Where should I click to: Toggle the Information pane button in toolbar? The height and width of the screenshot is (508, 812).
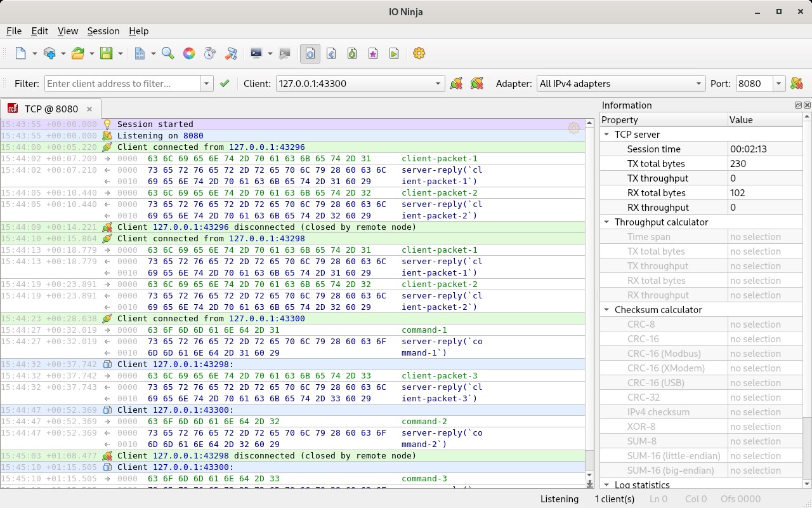point(310,53)
